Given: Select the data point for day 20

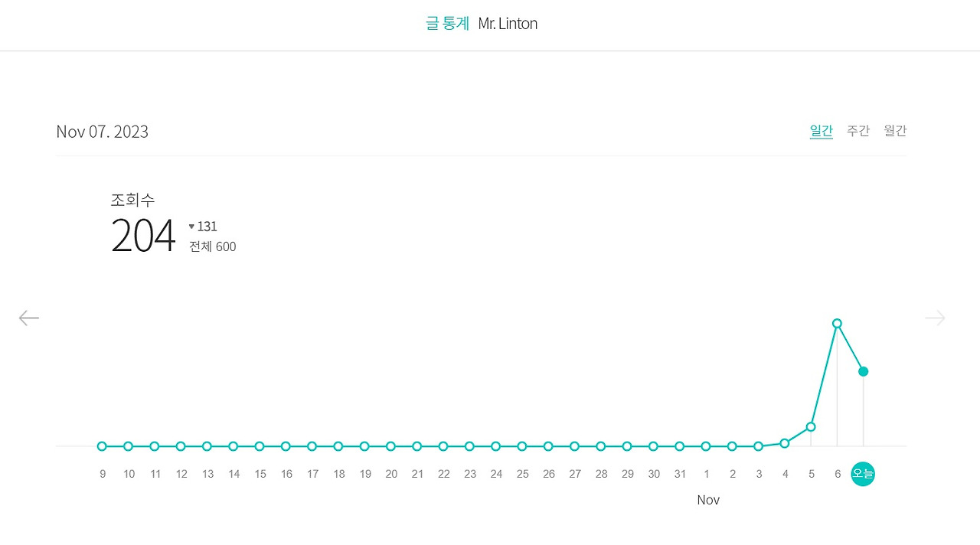Looking at the screenshot, I should [x=390, y=446].
